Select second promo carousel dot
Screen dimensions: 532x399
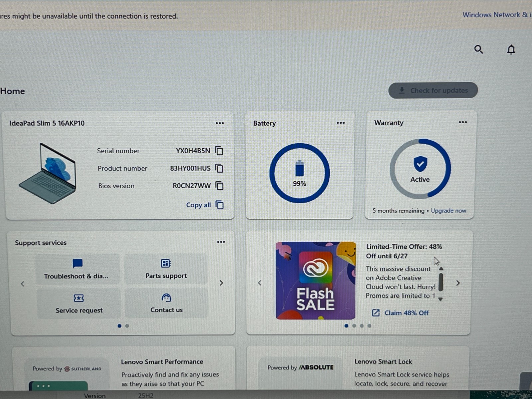(354, 326)
